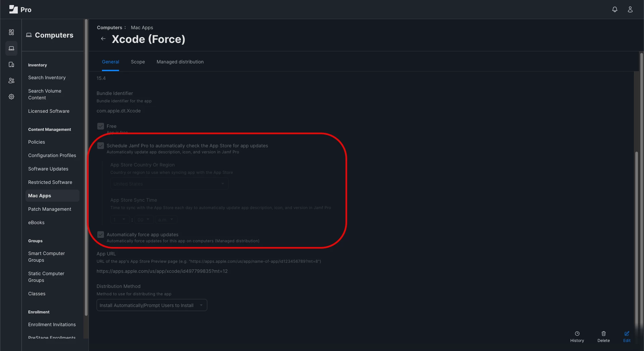Click the Xcode App Store URL text
644x351 pixels.
pyautogui.click(x=162, y=271)
